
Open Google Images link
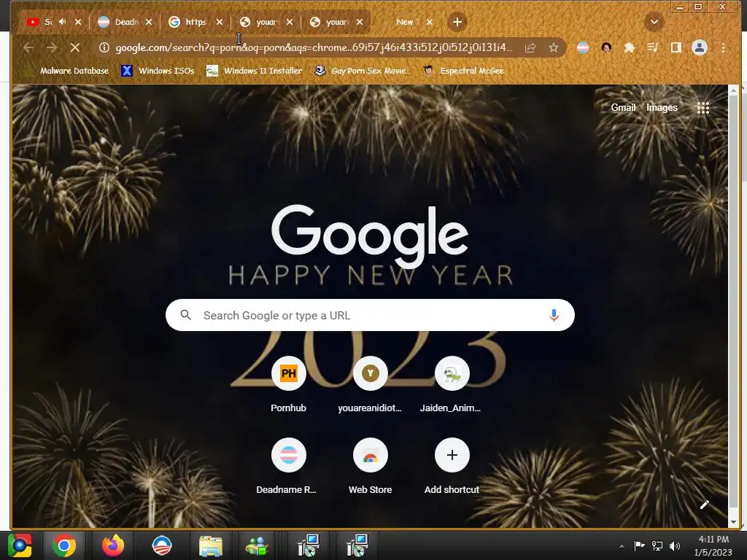click(662, 108)
